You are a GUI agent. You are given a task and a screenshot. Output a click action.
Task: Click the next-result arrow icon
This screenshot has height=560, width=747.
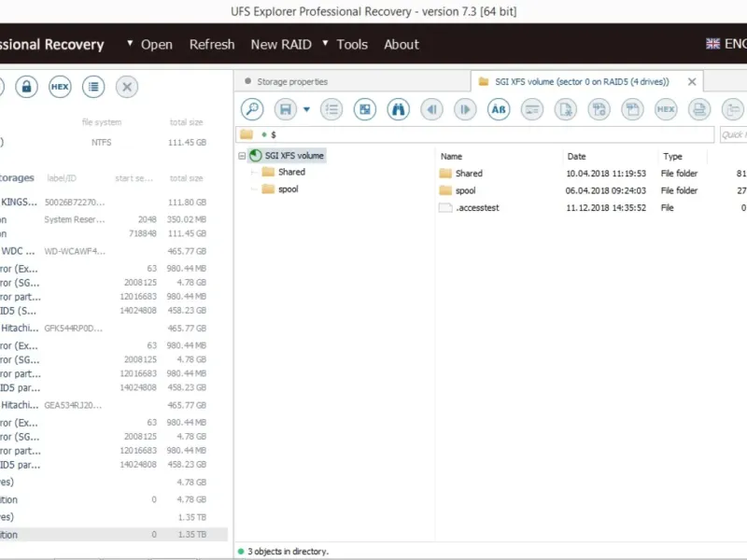[x=465, y=109]
